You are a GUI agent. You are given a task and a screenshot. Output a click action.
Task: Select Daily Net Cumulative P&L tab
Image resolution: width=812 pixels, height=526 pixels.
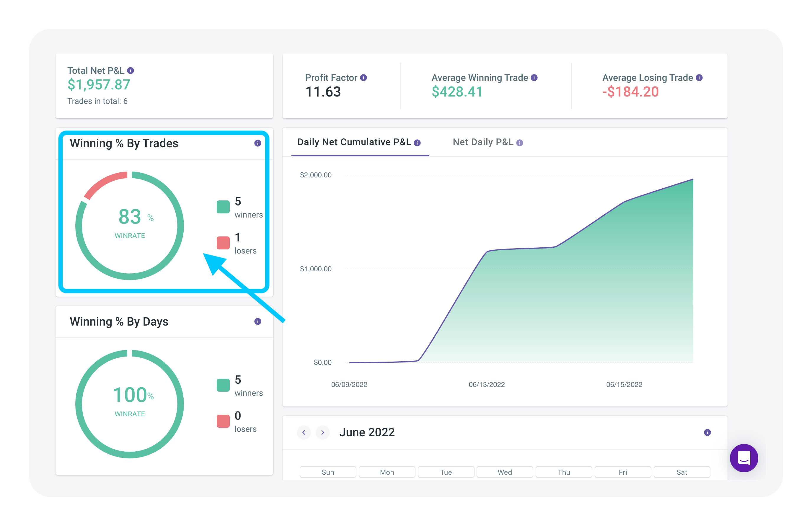354,142
